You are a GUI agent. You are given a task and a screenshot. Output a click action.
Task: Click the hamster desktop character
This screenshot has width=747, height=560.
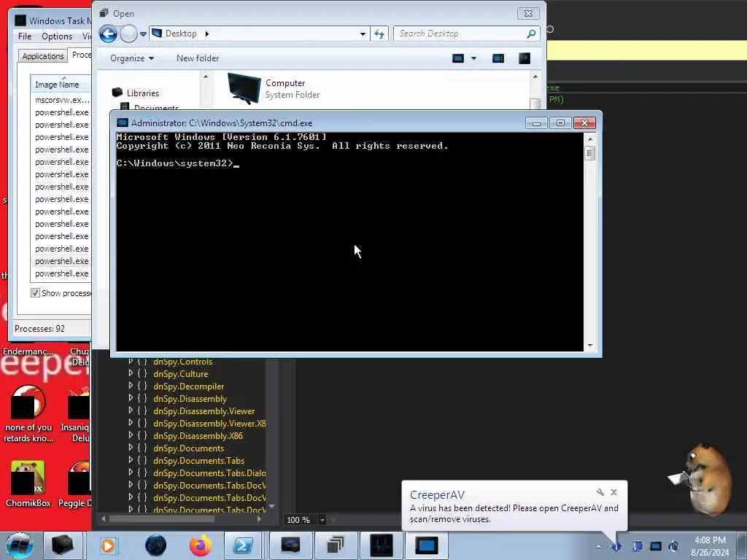(x=701, y=478)
